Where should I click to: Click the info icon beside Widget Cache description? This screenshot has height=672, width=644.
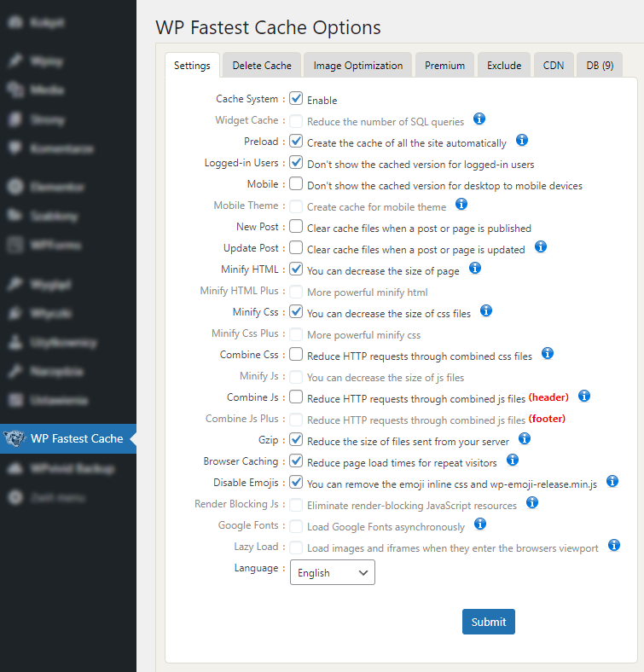[479, 119]
